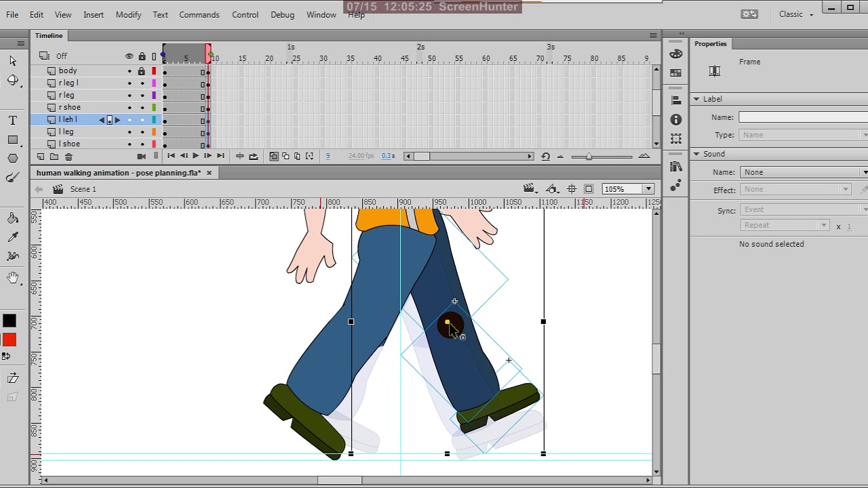Screen dimensions: 868x488
Task: Open the Edit Symbols dropdown
Action: (x=553, y=189)
